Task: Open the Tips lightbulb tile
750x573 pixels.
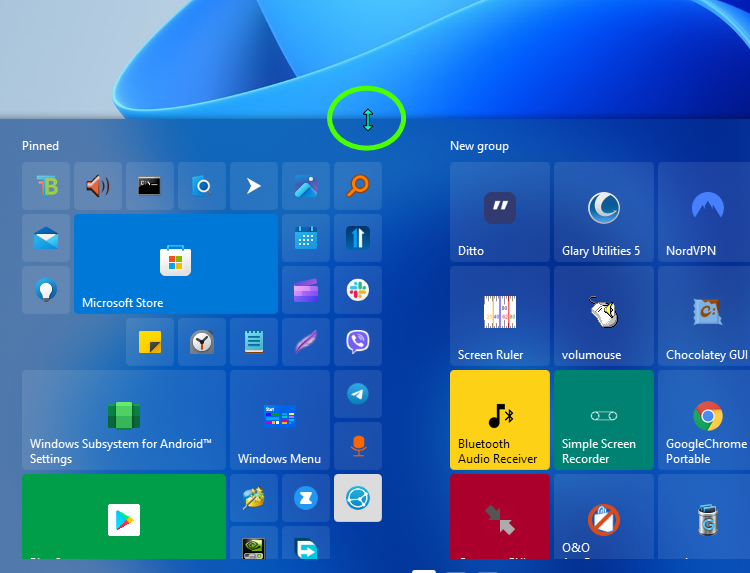Action: point(46,290)
